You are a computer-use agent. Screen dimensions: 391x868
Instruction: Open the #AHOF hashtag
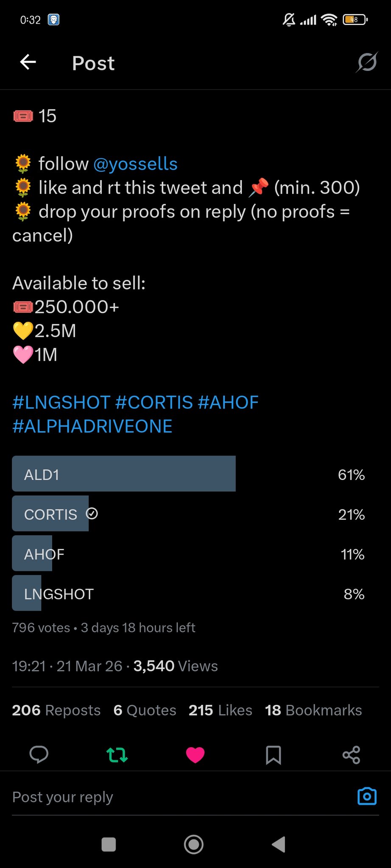pyautogui.click(x=228, y=402)
